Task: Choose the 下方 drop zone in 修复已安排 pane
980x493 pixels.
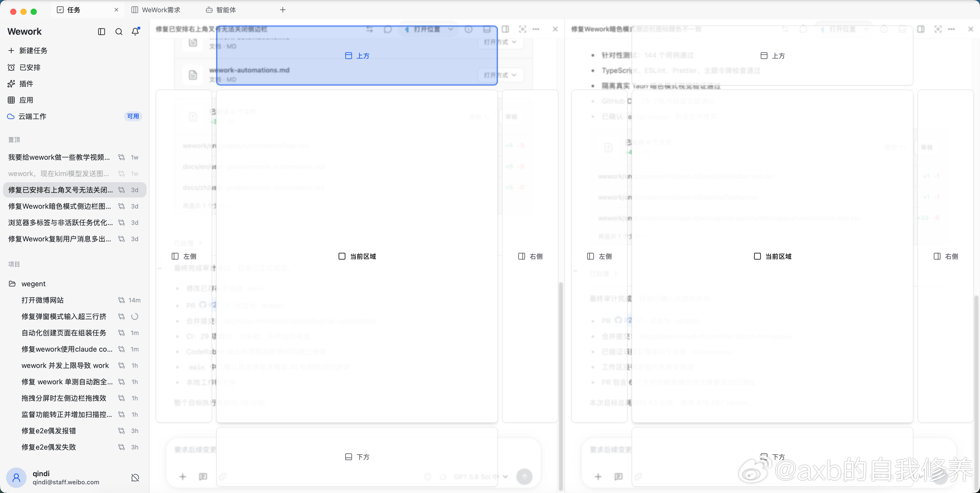Action: (x=357, y=457)
